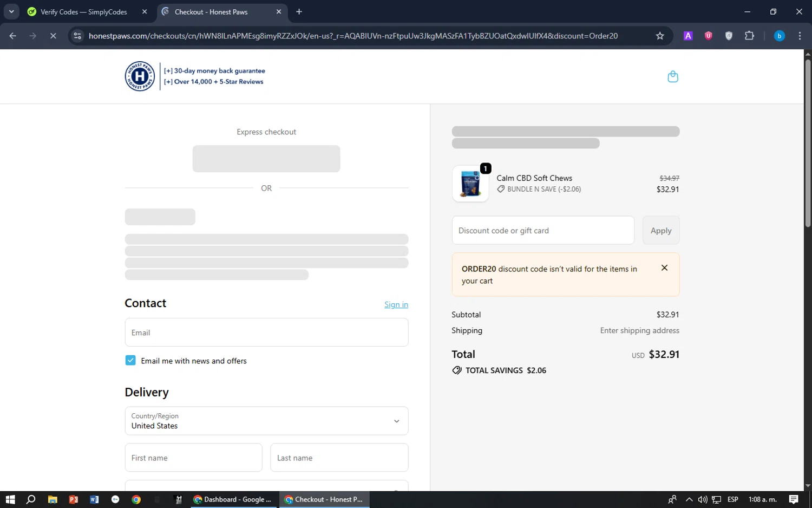
Task: Open the tab search dropdown
Action: [11, 11]
